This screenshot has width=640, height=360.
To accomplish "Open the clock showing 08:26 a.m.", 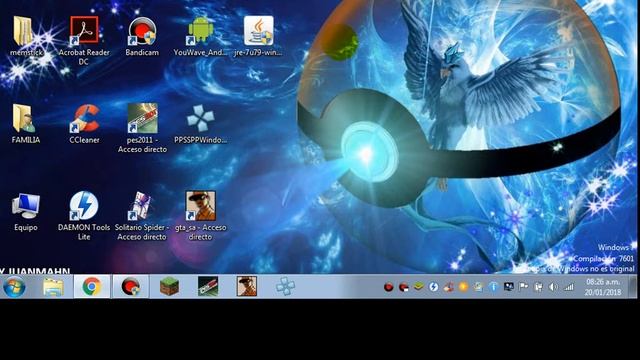I will click(603, 287).
